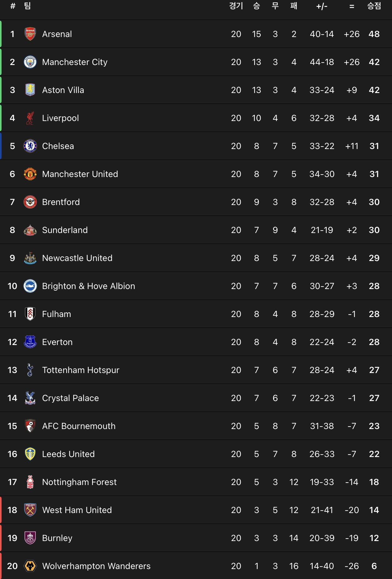Tap the West Ham United crest
Screen dimensions: 392x579
pyautogui.click(x=30, y=510)
